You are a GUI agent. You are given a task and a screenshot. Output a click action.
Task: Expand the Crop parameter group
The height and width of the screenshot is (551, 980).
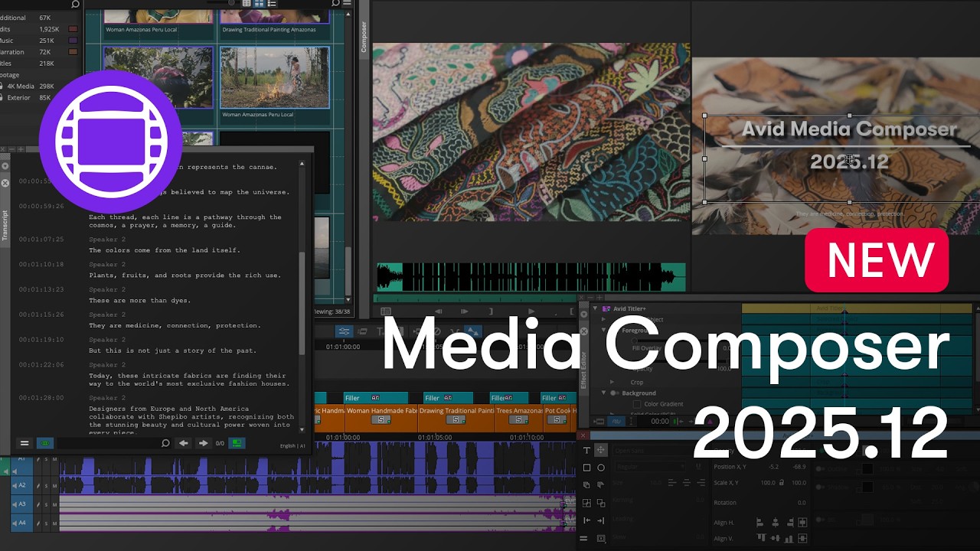[612, 382]
